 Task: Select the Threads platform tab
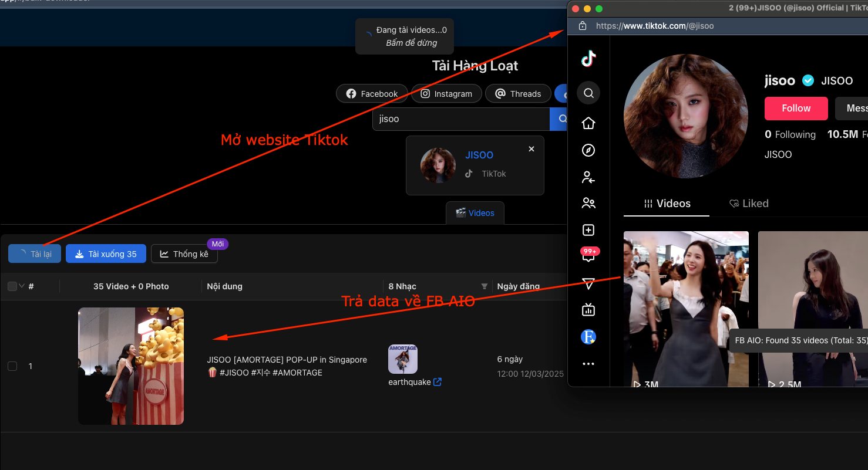pos(518,94)
